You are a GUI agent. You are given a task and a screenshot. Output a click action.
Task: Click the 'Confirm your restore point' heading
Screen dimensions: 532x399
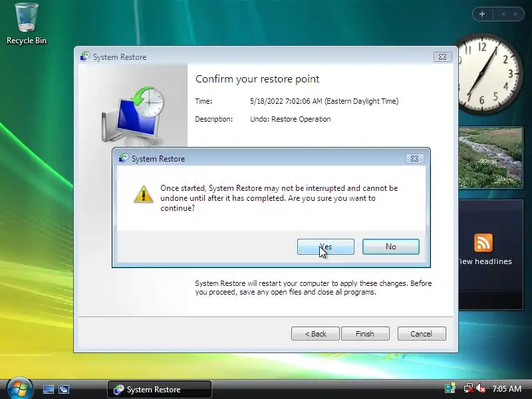coord(257,79)
